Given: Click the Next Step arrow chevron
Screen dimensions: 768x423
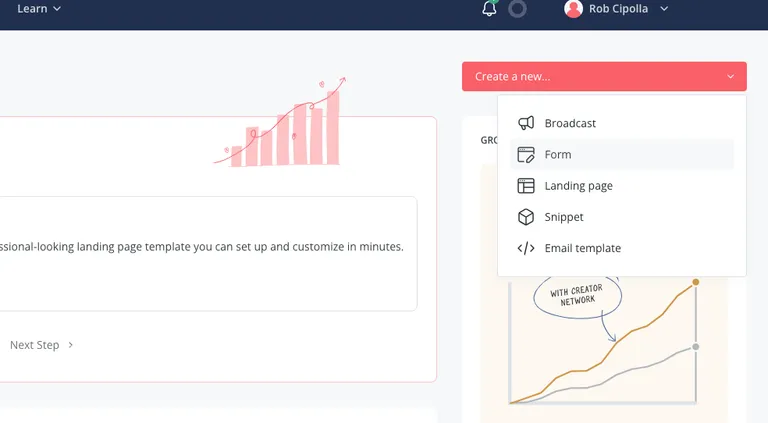Looking at the screenshot, I should 71,345.
